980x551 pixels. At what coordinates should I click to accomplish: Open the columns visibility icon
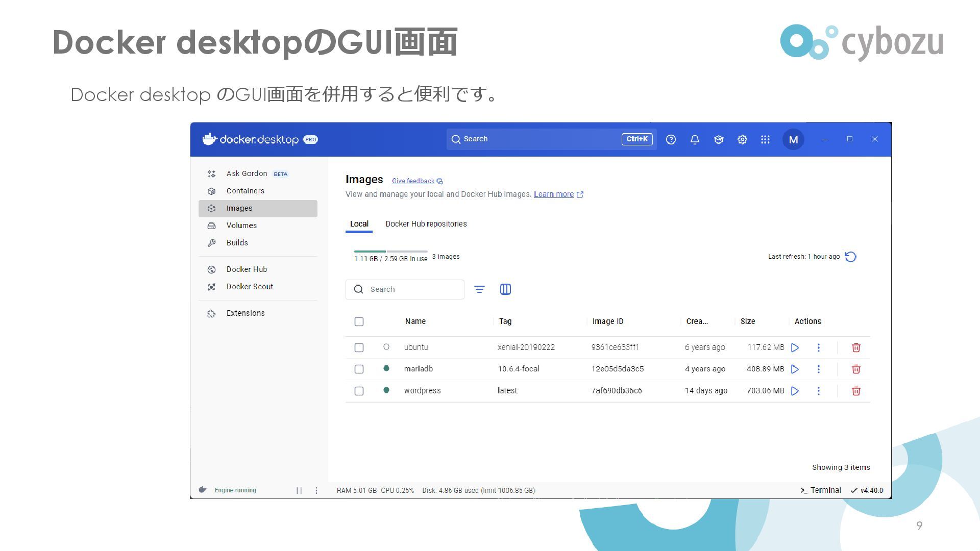(x=505, y=289)
